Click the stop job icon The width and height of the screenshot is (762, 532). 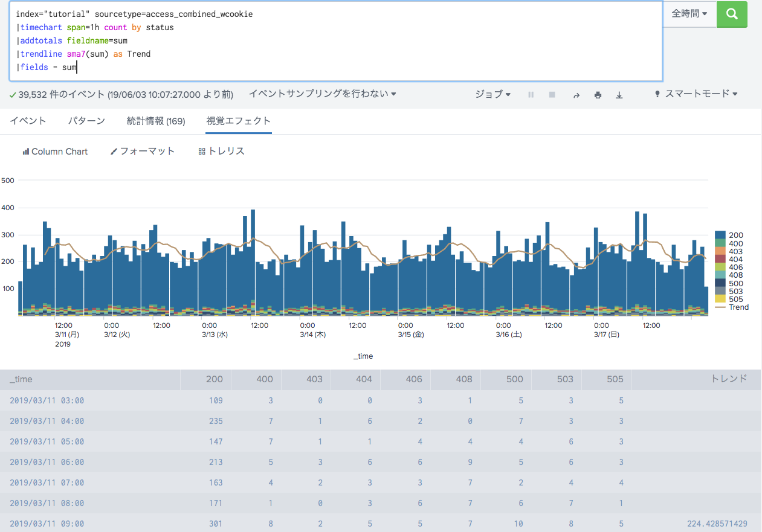(552, 94)
